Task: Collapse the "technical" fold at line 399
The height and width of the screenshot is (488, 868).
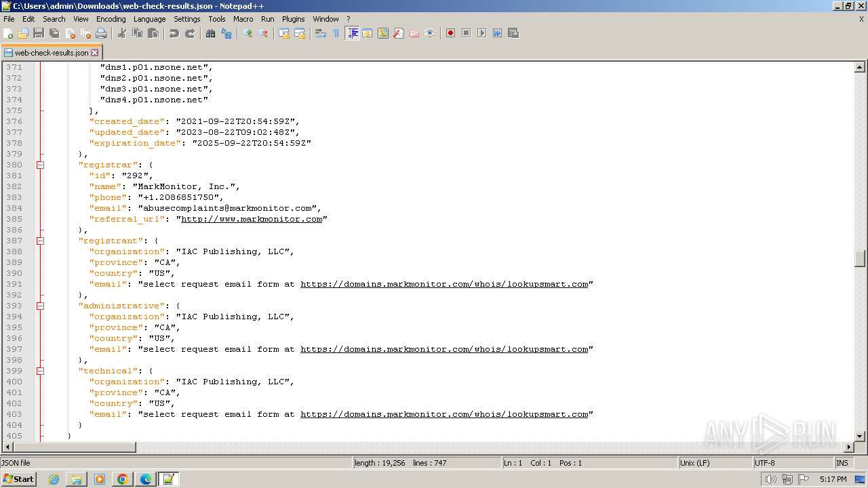Action: click(x=41, y=371)
